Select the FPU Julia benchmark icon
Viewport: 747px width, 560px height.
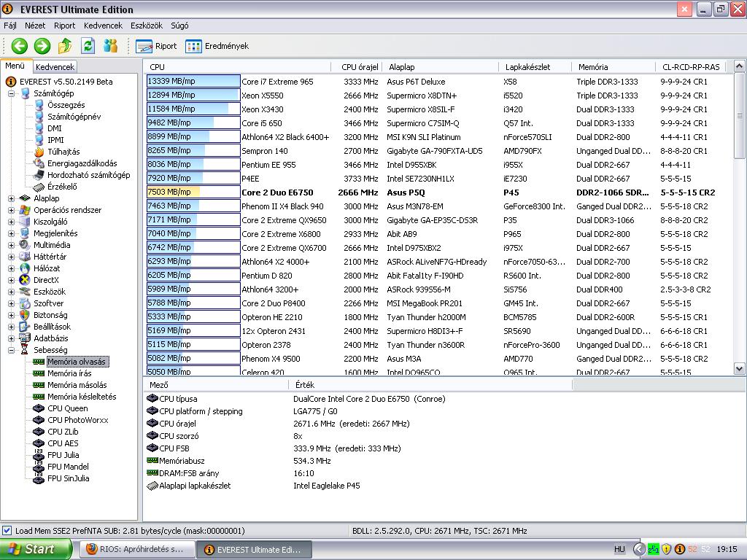coord(39,455)
